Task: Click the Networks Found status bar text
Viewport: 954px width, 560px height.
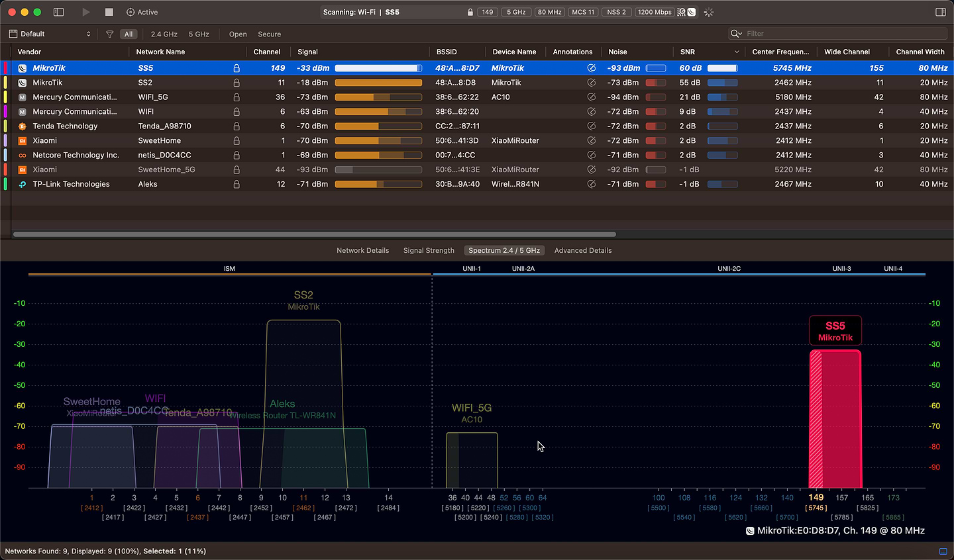Action: point(105,551)
